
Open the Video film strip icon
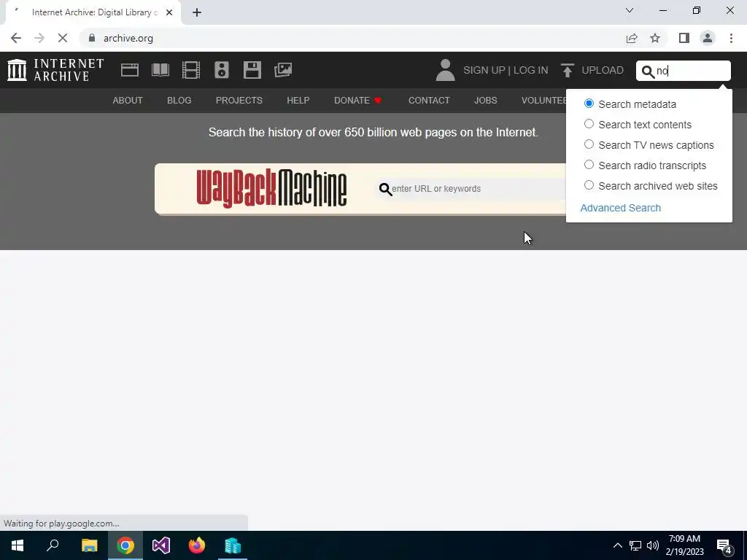191,70
